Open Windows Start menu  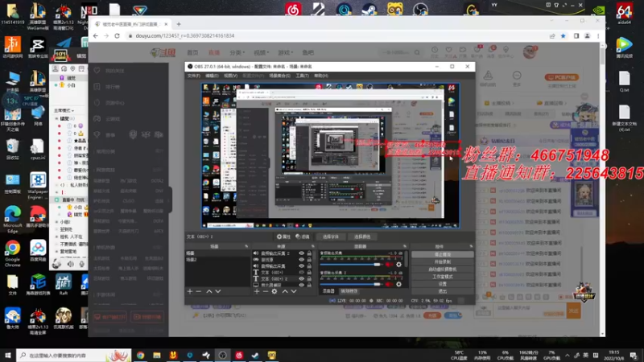8,355
